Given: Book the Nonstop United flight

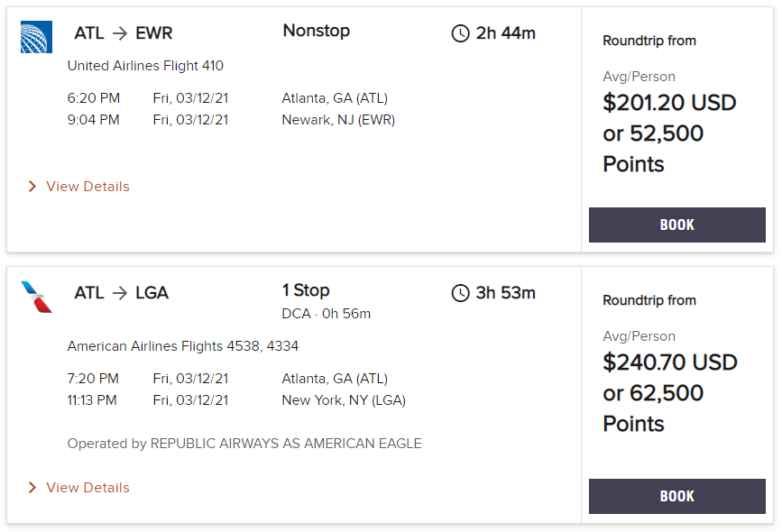Looking at the screenshot, I should [677, 225].
